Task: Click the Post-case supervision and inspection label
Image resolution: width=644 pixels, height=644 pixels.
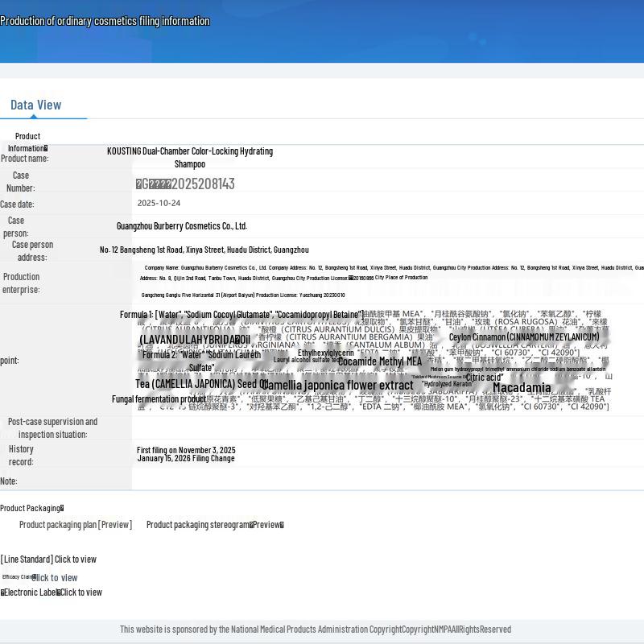Action: click(x=52, y=428)
